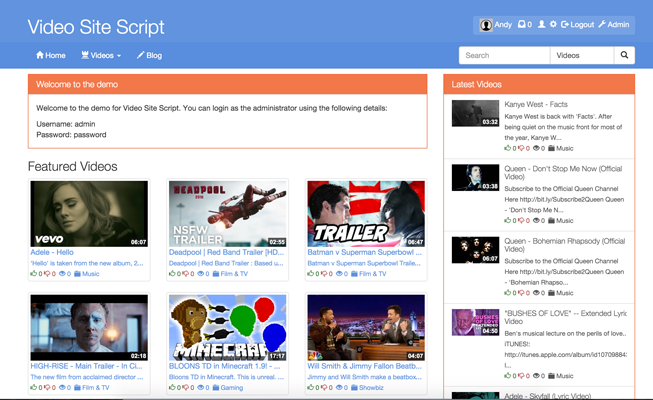
Task: Open account settings gear icon
Action: coord(553,24)
